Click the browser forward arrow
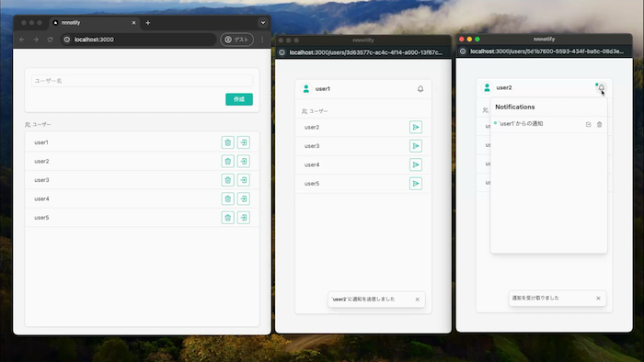 pos(36,40)
